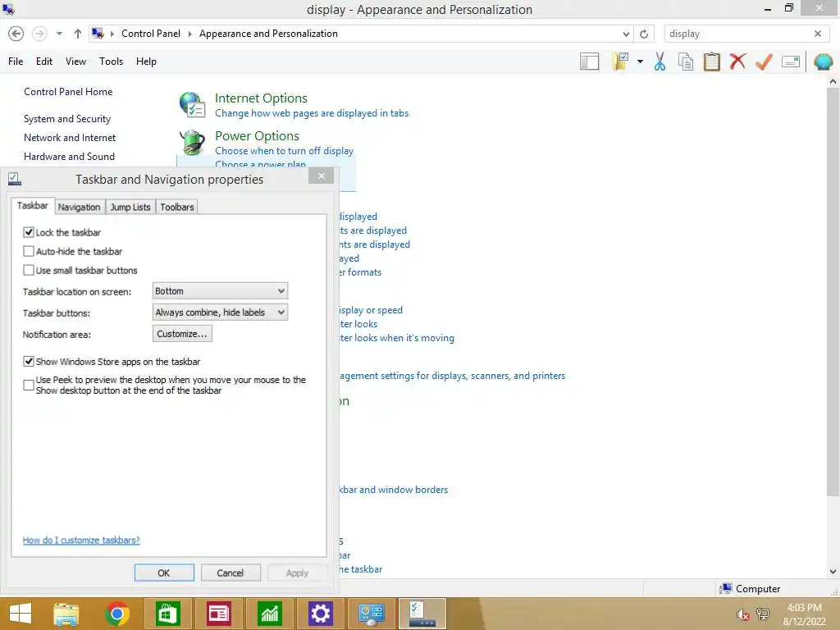Click the Properties toolbar icon
The image size is (840, 630).
791,62
